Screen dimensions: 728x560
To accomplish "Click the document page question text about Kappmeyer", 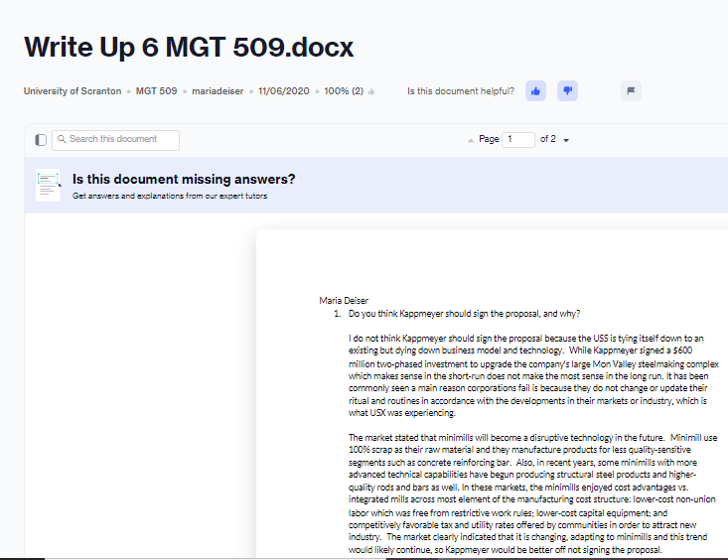I will tap(464, 314).
